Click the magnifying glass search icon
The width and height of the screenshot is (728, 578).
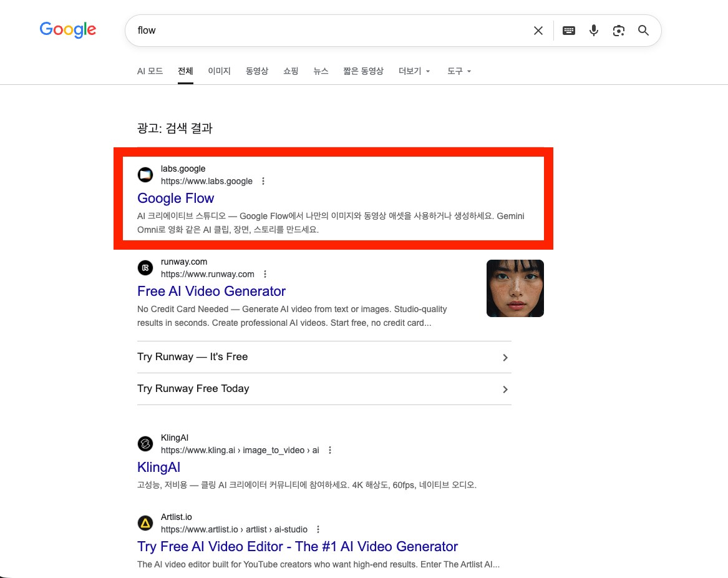643,31
